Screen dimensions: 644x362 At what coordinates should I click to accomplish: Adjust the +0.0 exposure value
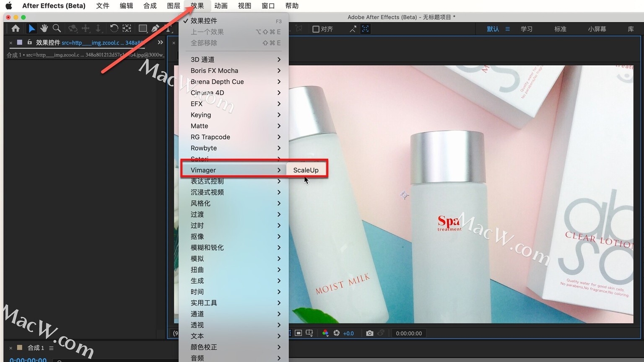click(x=348, y=334)
